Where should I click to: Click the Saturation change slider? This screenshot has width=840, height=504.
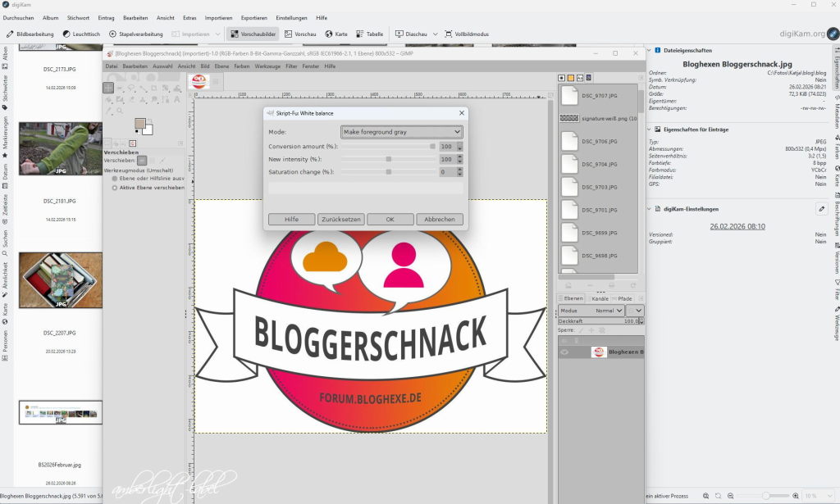click(x=388, y=172)
